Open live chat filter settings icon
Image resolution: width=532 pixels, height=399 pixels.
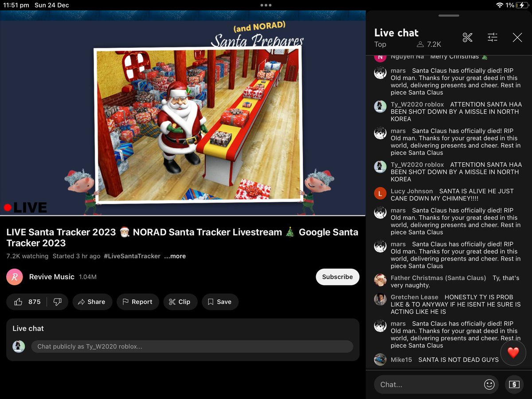click(493, 37)
